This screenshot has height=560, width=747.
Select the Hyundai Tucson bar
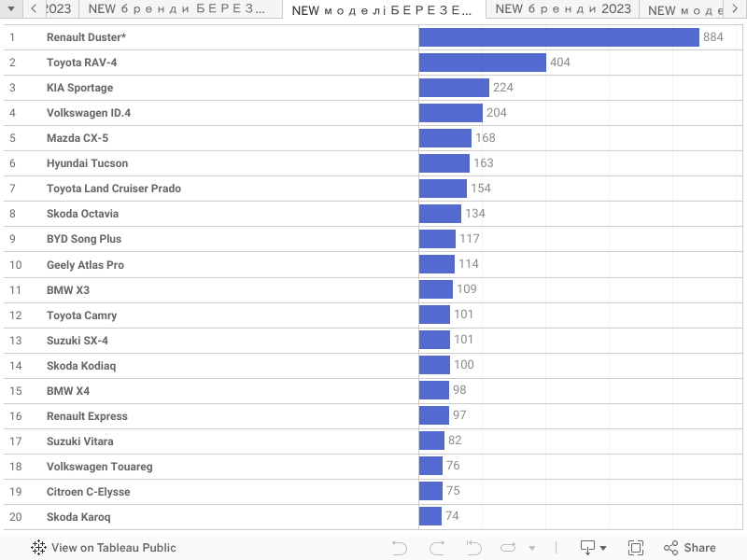click(444, 163)
